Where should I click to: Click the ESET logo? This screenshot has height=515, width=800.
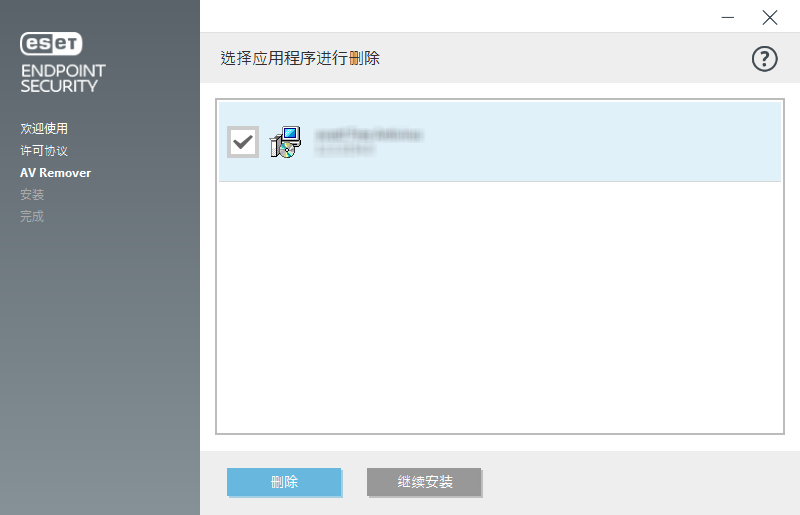[51, 44]
